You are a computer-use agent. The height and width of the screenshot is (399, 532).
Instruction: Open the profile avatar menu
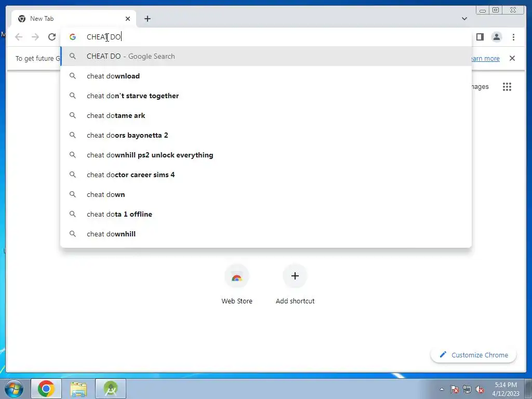(x=496, y=37)
